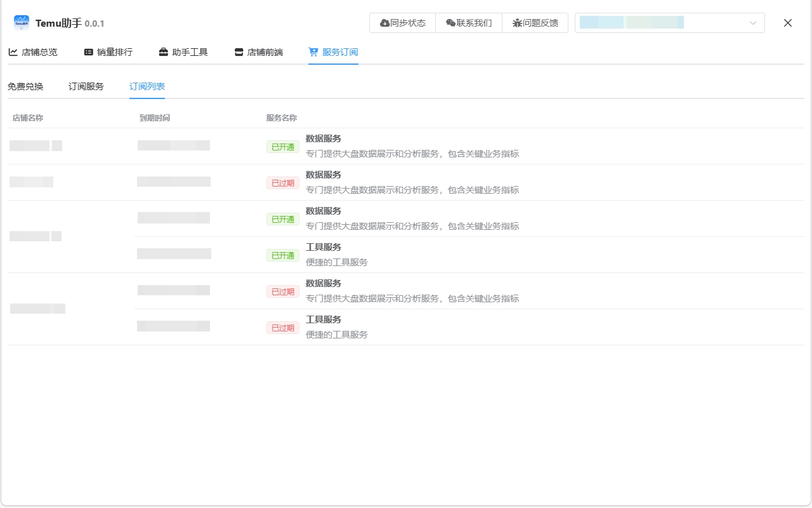The width and height of the screenshot is (812, 508).
Task: Click the 问题反馈 feedback button
Action: (x=534, y=22)
